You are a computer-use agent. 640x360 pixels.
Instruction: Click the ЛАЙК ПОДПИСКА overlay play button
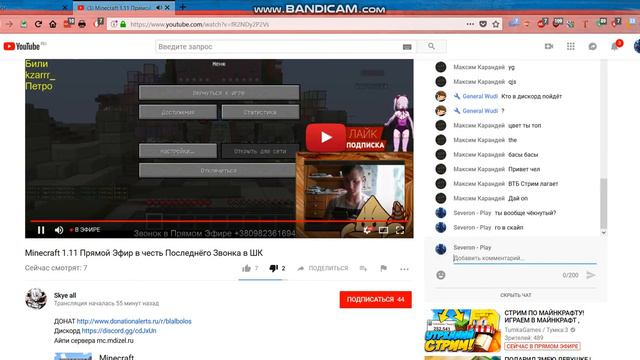tap(326, 137)
